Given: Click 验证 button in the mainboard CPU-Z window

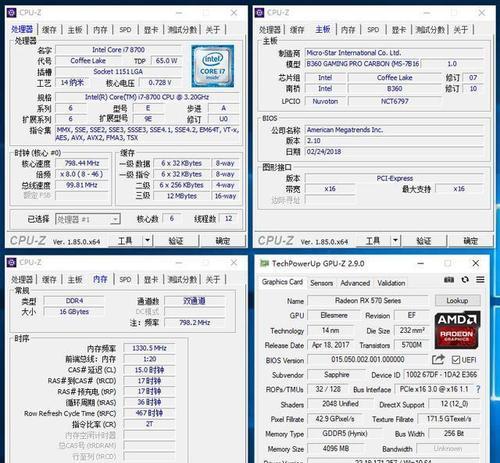Looking at the screenshot, I should pos(424,240).
